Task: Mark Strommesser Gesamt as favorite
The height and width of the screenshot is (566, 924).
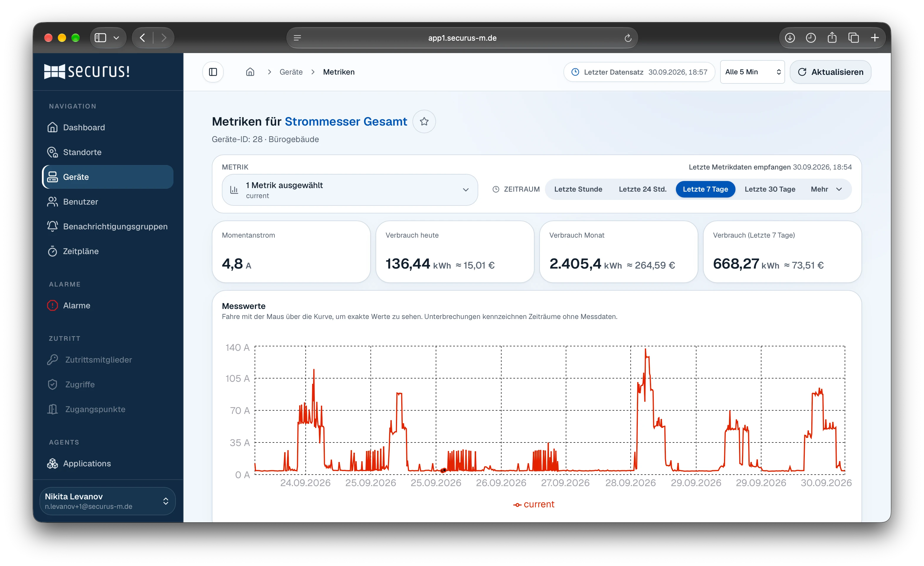Action: [x=424, y=121]
